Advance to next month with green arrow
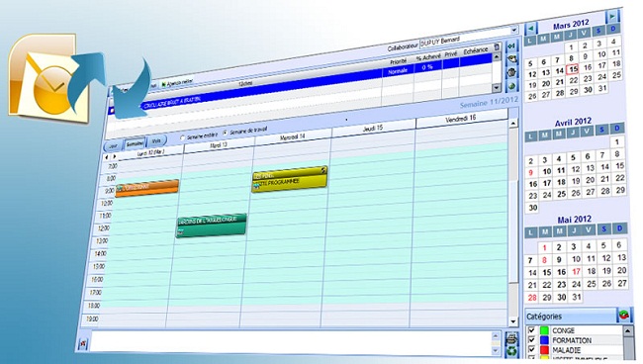Screen dimensions: 643x364 [612, 17]
